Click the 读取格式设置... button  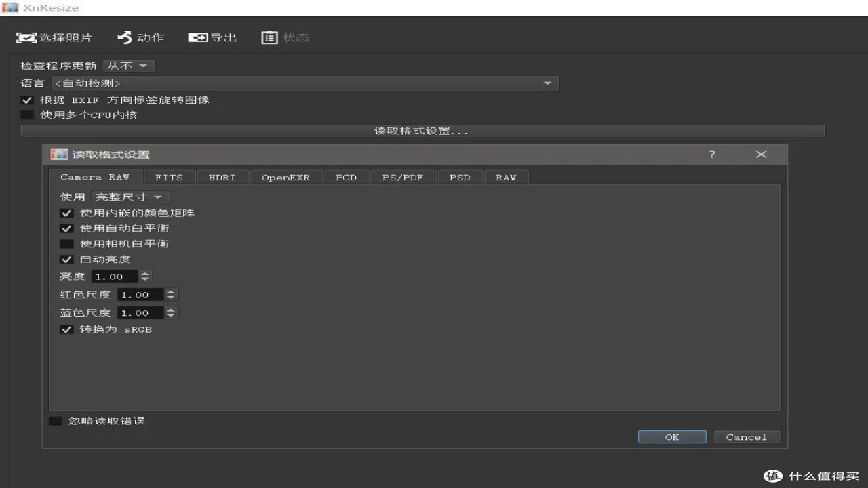[x=422, y=131]
